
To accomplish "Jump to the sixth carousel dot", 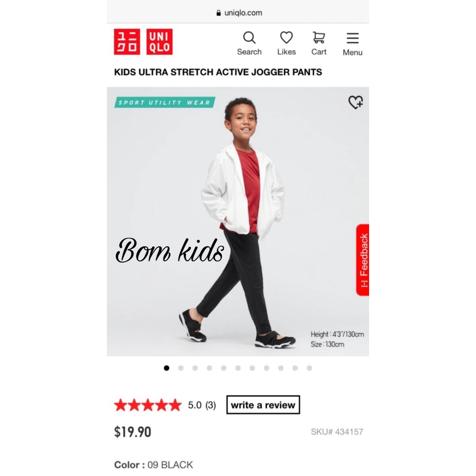I will [x=238, y=368].
